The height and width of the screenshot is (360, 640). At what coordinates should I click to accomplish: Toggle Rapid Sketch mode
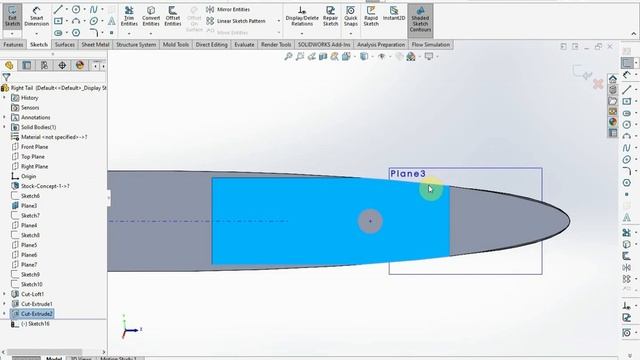(371, 16)
